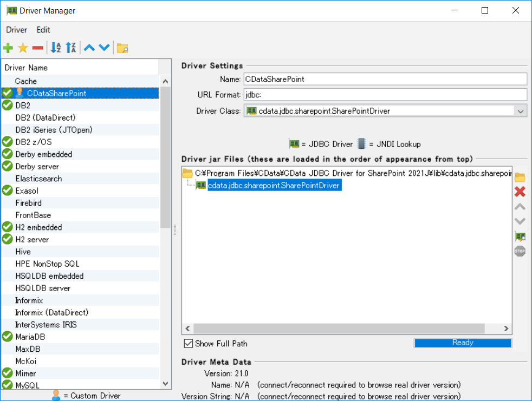Click the yellow star create driver icon

click(23, 48)
